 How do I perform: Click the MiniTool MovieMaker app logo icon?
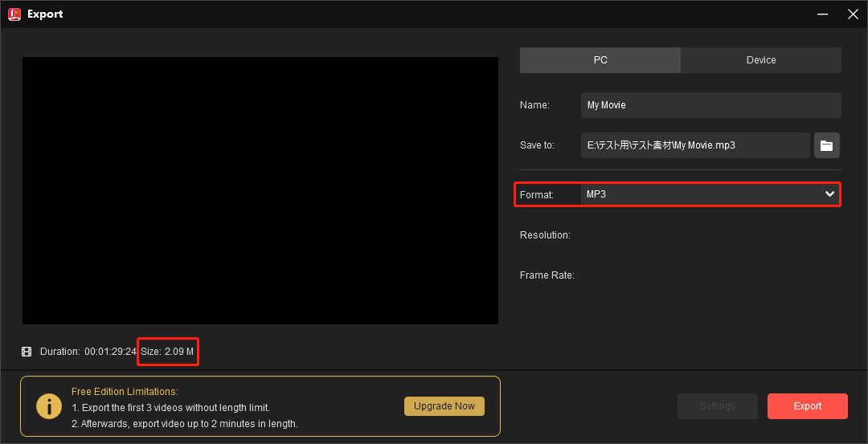(14, 14)
